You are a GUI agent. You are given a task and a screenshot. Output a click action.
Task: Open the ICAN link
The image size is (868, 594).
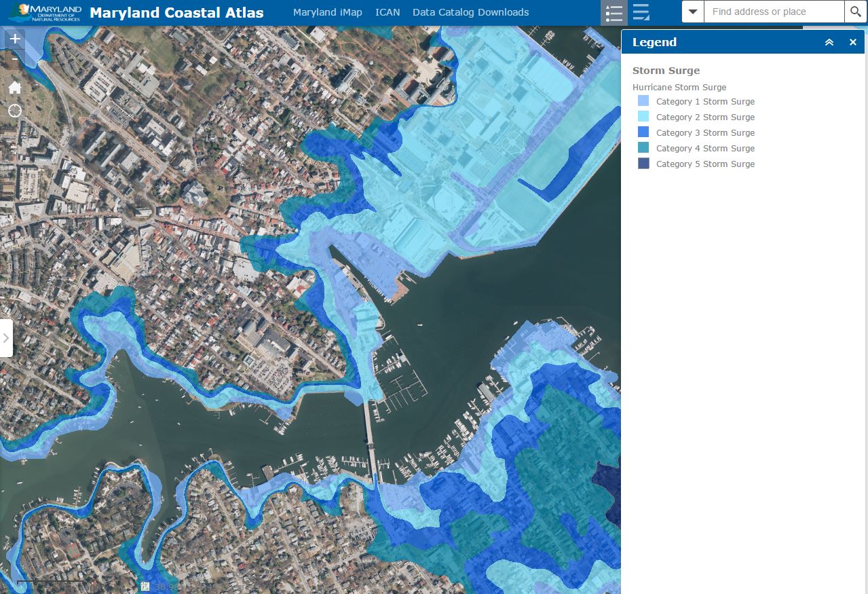coord(388,12)
